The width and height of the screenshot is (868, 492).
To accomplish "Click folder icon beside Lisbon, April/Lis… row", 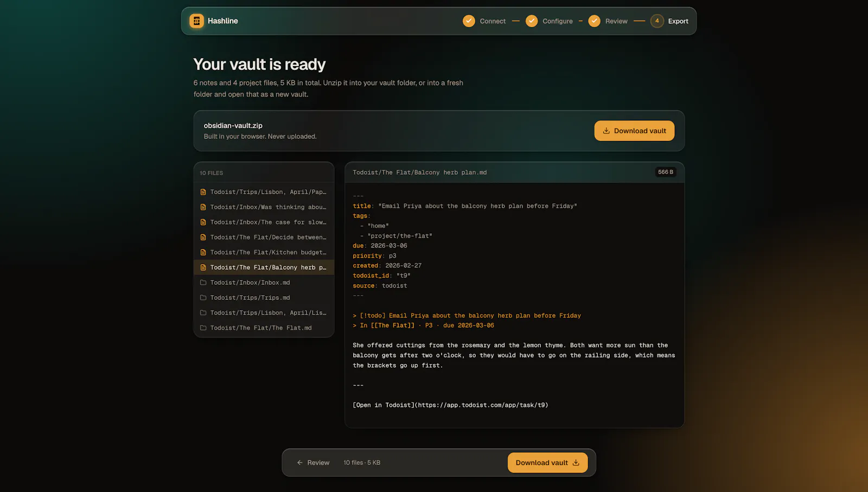I will tap(203, 313).
